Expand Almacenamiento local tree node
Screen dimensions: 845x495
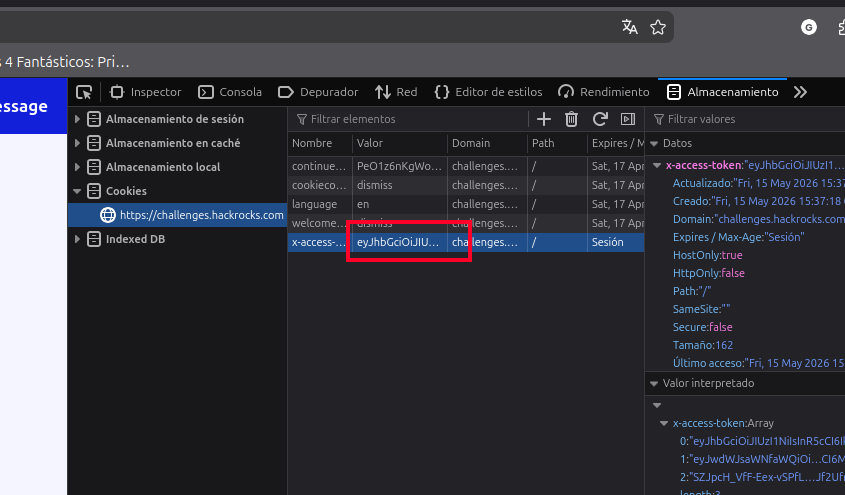[77, 167]
